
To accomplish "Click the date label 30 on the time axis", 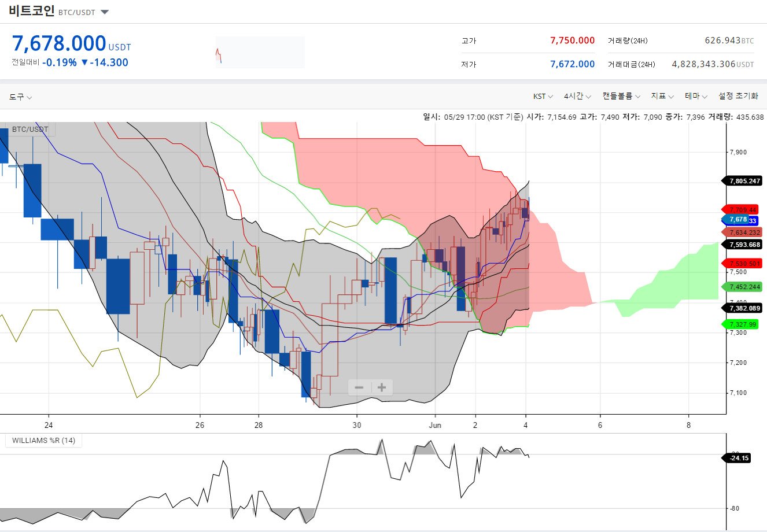I will pos(357,425).
